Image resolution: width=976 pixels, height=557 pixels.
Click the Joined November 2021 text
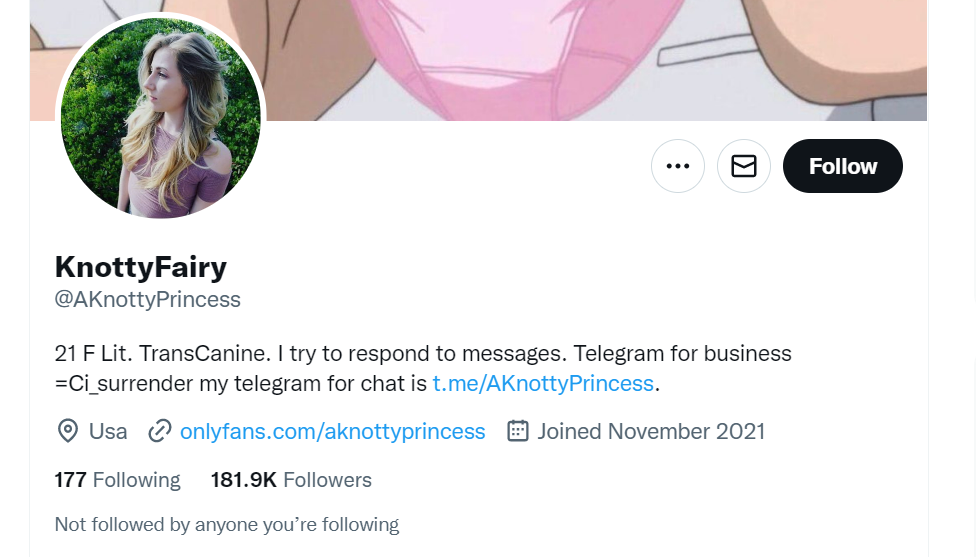pyautogui.click(x=651, y=431)
